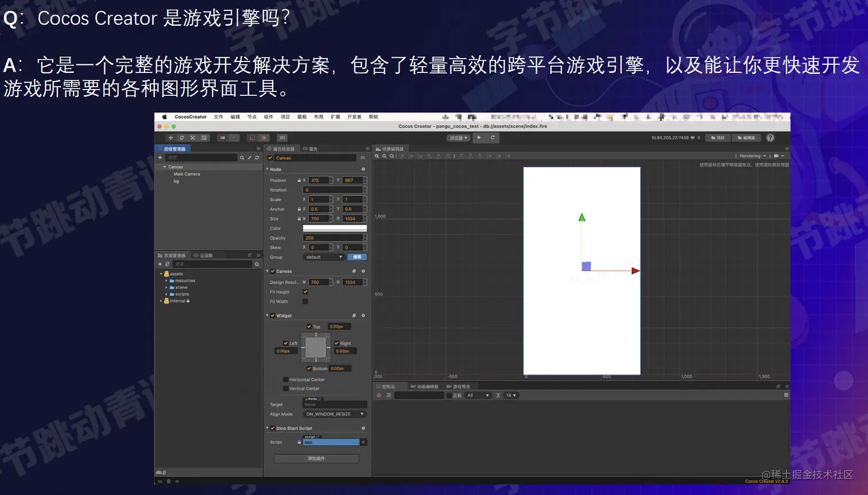Screen dimensions: 868x495
Task: Expand the resources folder
Action: click(166, 281)
